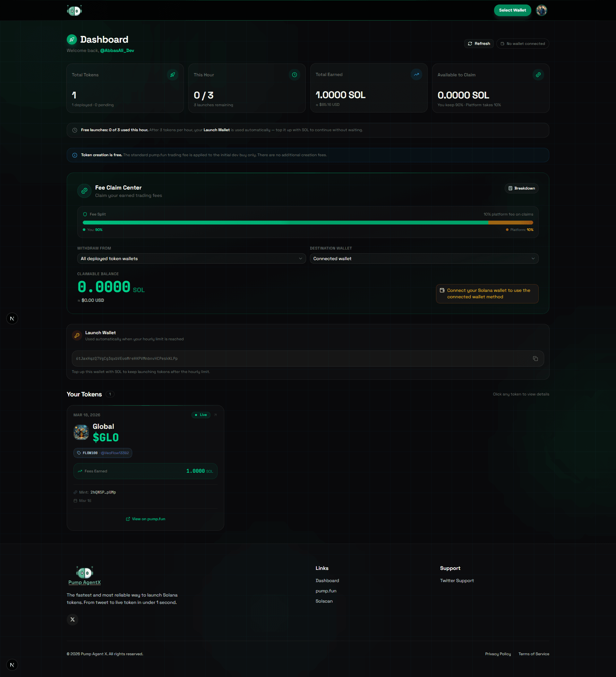616x677 pixels.
Task: Click the calendar icon next to Mar 18
Action: 75,501
